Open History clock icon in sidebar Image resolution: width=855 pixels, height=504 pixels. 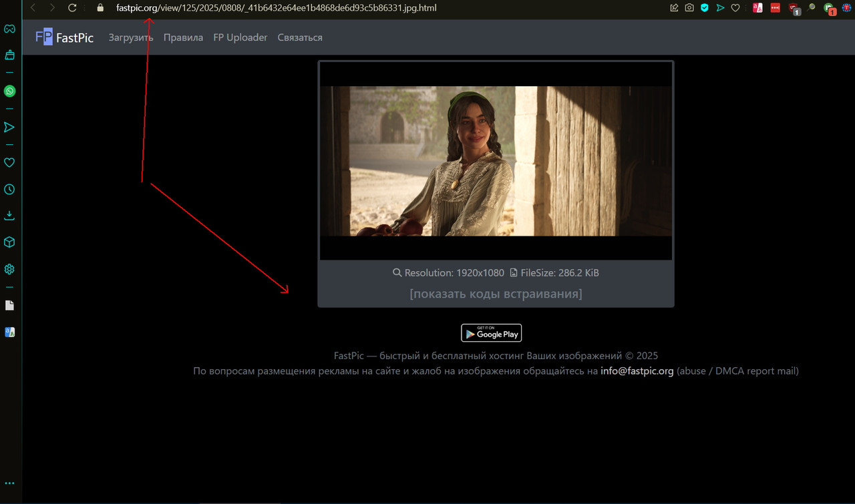pos(9,189)
